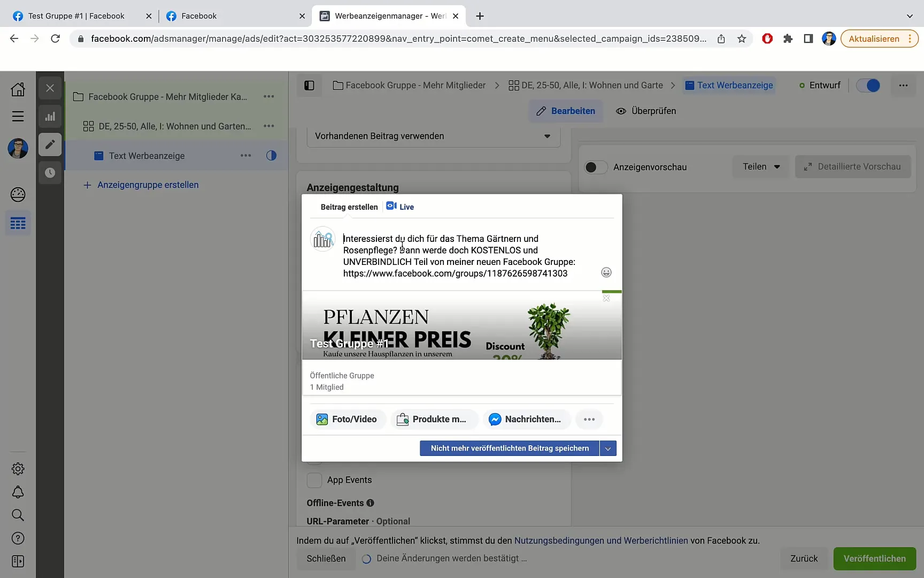This screenshot has width=924, height=578.
Task: Switch to the Überprüfen tab
Action: pyautogui.click(x=646, y=111)
